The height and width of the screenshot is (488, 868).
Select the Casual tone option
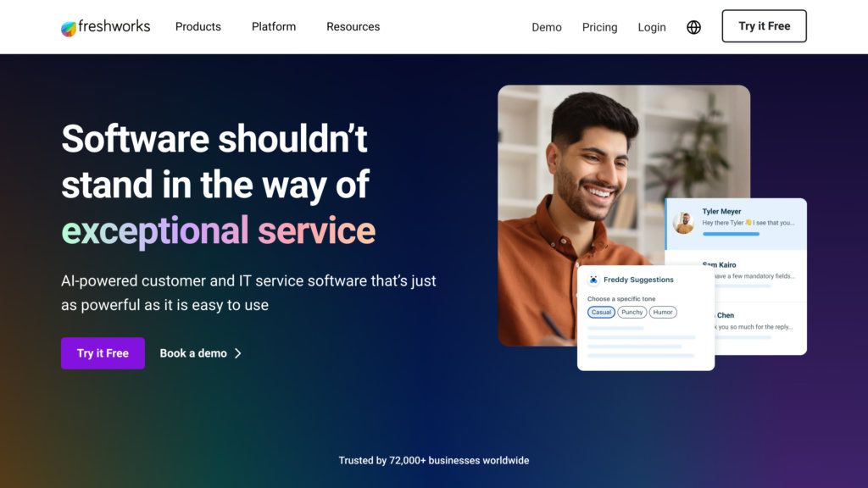click(x=601, y=312)
